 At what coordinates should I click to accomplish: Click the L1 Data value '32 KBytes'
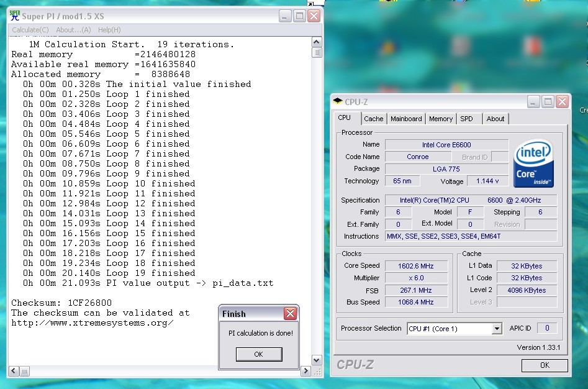pos(527,266)
